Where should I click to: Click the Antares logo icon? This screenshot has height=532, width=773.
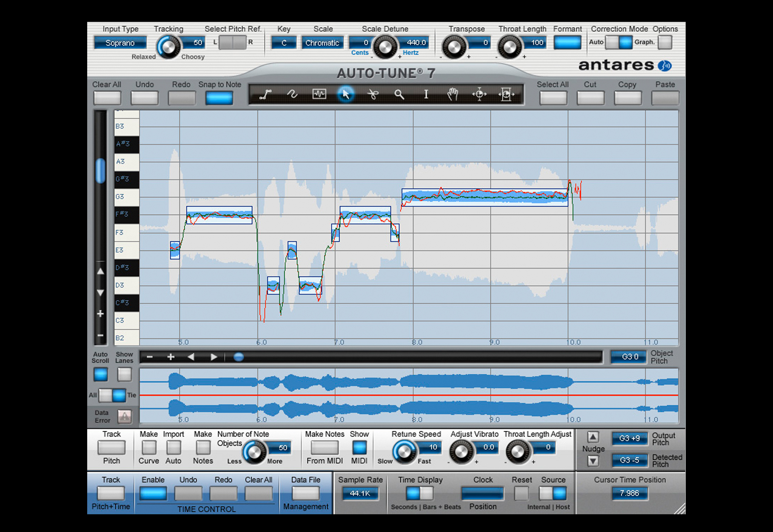coord(665,66)
